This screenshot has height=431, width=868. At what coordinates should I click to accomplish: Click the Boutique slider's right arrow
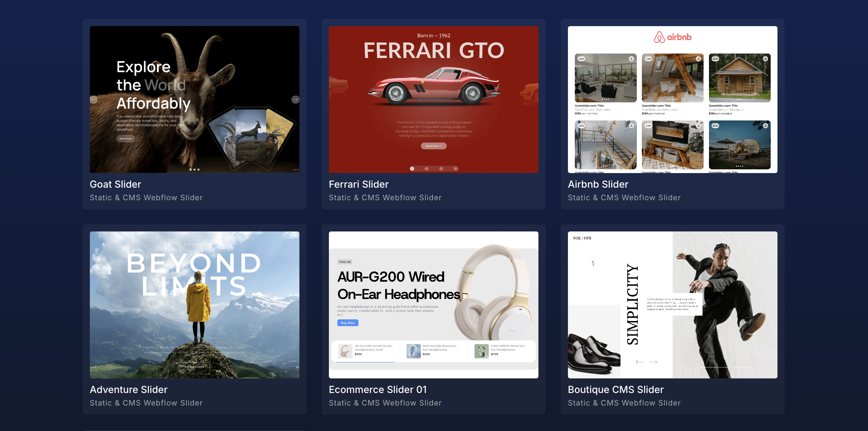coord(653,362)
